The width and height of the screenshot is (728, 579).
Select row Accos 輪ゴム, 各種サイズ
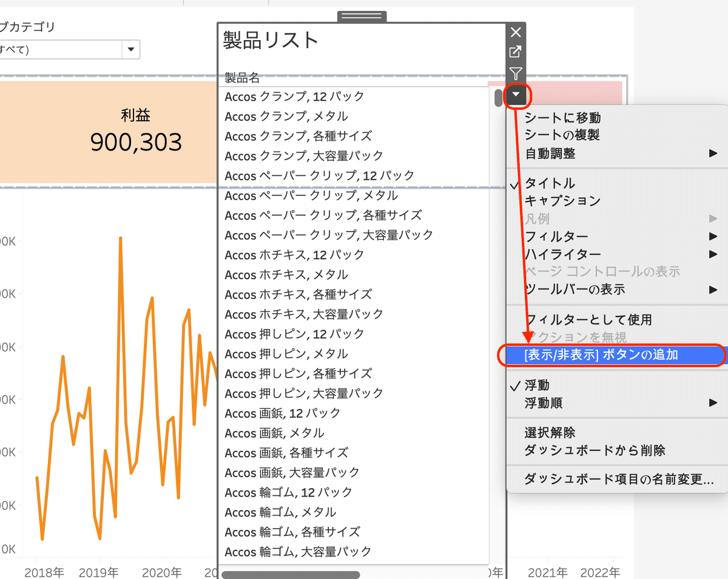click(292, 532)
